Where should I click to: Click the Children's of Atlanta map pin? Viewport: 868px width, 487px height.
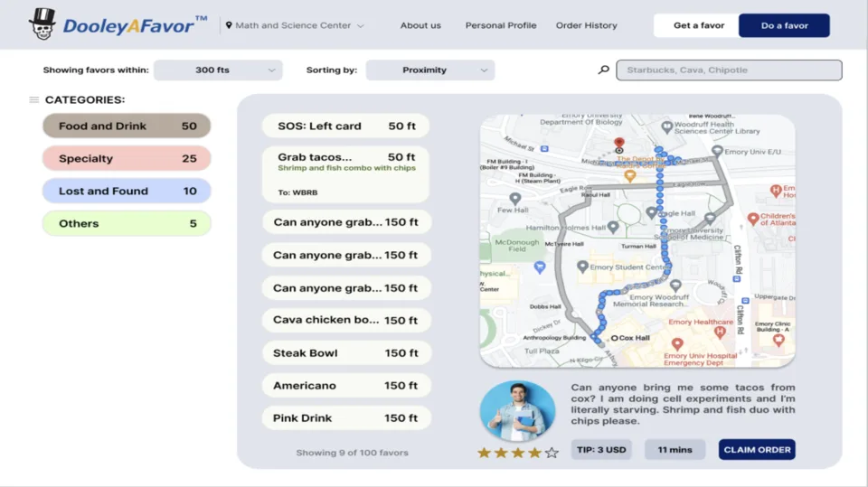tap(753, 219)
